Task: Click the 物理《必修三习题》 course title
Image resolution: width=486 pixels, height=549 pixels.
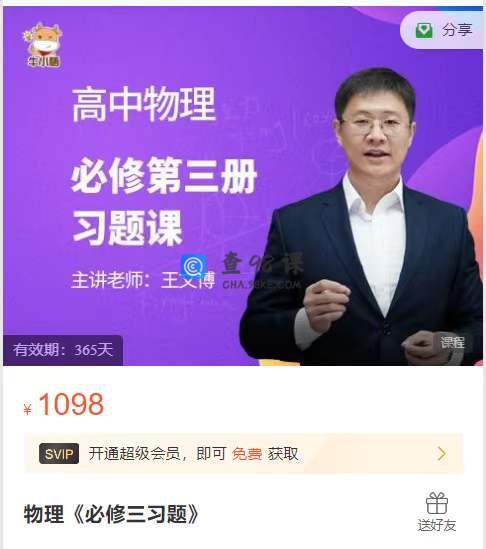Action: coord(111,514)
